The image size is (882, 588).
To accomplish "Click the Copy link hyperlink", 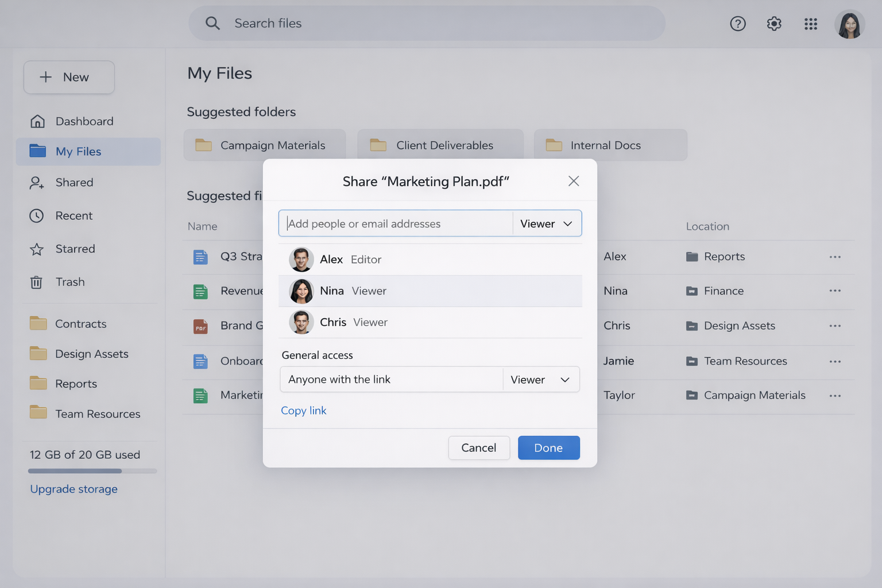I will point(303,411).
